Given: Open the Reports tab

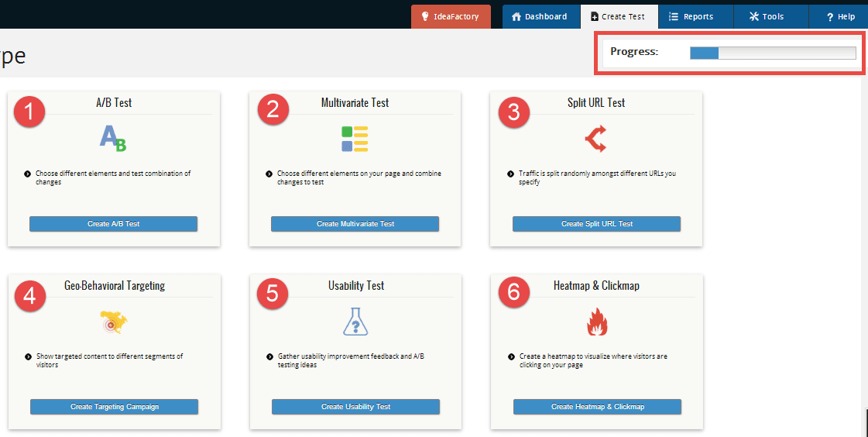Looking at the screenshot, I should [x=695, y=16].
